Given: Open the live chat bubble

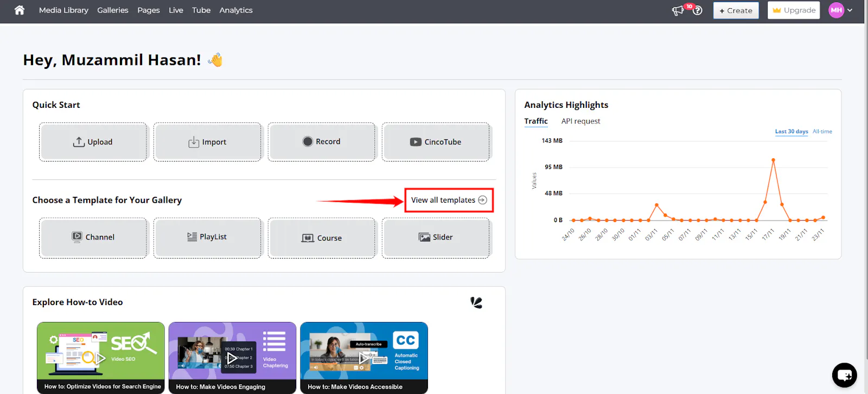Looking at the screenshot, I should pyautogui.click(x=845, y=375).
